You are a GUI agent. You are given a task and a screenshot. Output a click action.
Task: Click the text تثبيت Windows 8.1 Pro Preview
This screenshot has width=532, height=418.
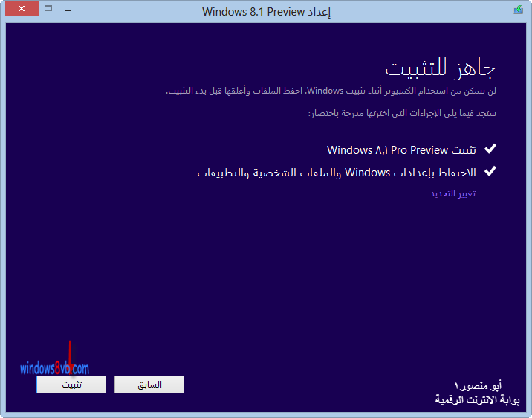pos(401,149)
